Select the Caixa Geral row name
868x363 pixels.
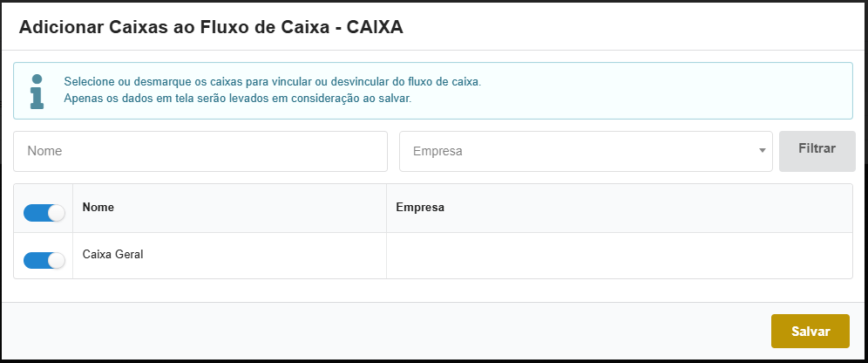click(x=112, y=255)
